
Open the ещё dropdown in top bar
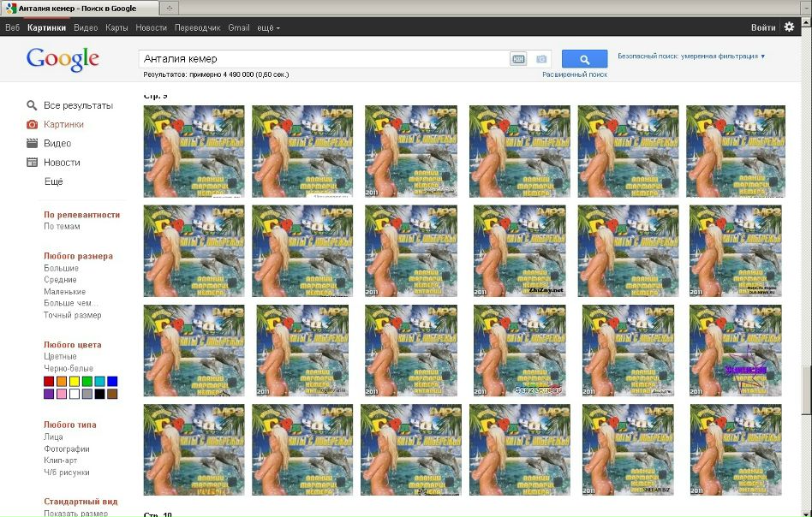pos(268,28)
